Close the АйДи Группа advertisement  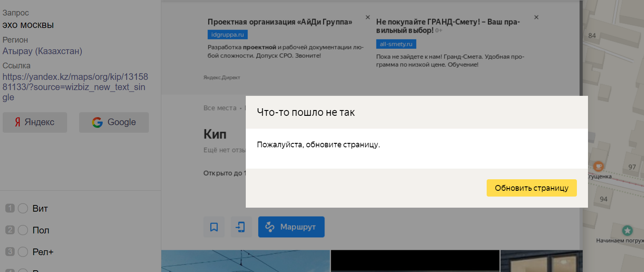pyautogui.click(x=368, y=17)
